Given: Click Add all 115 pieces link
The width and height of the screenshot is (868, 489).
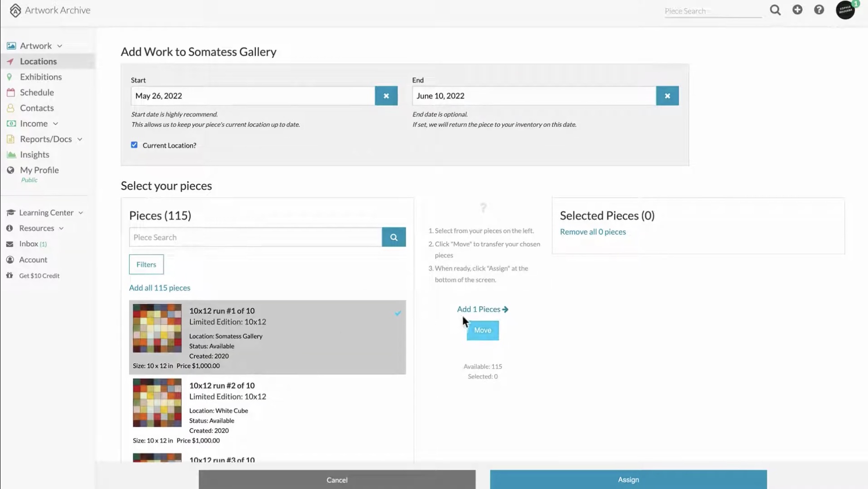Looking at the screenshot, I should (160, 288).
